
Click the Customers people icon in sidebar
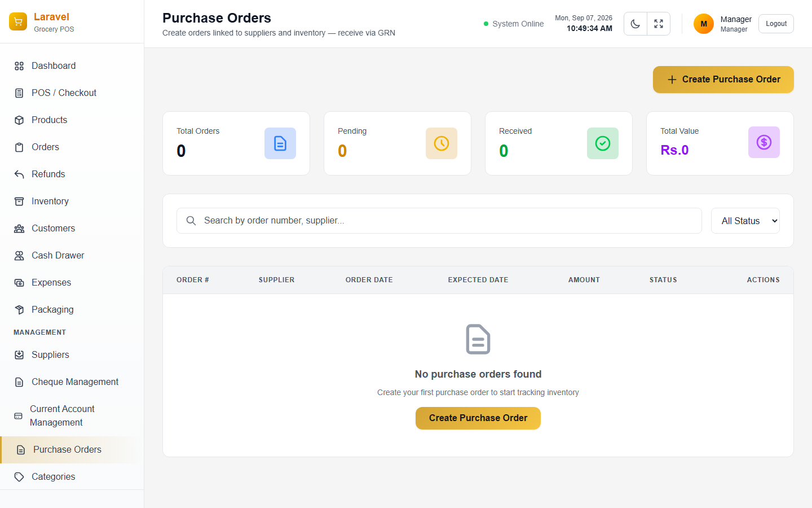tap(19, 229)
